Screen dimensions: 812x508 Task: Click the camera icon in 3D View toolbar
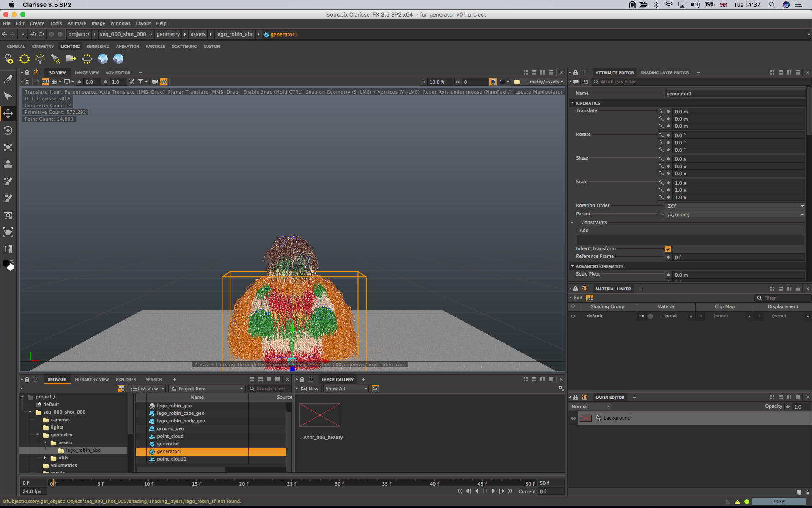coord(155,82)
